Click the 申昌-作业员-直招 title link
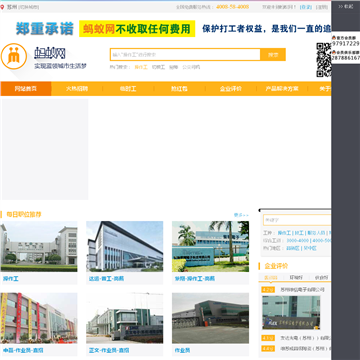This screenshot has height=360, width=360. click(23, 350)
